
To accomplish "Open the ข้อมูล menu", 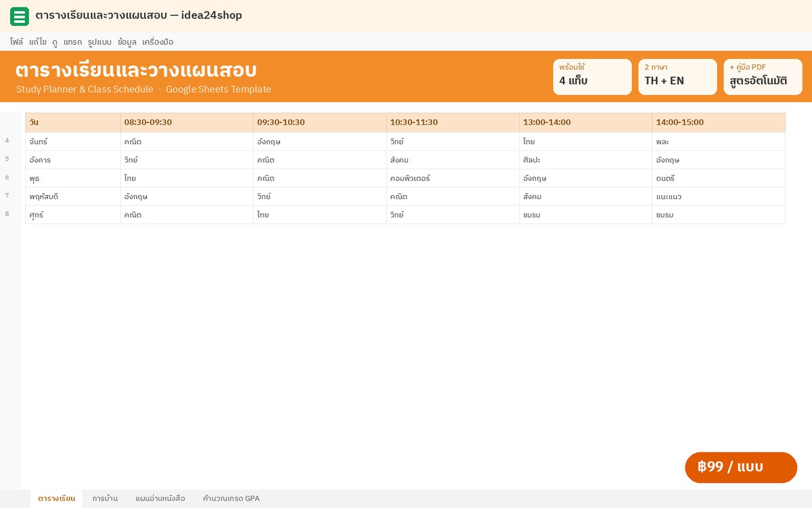I will 127,42.
